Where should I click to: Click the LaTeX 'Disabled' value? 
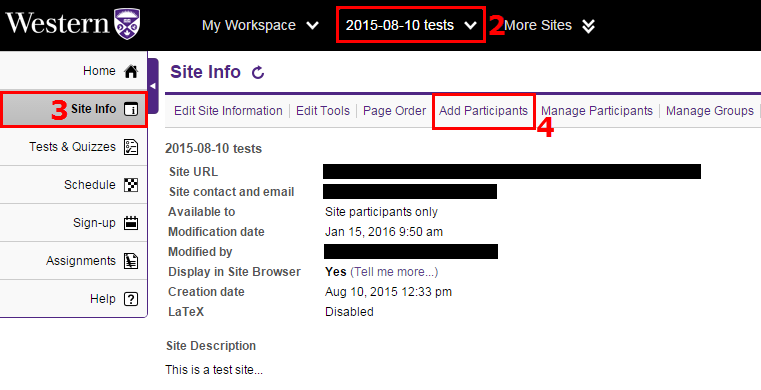tap(349, 312)
